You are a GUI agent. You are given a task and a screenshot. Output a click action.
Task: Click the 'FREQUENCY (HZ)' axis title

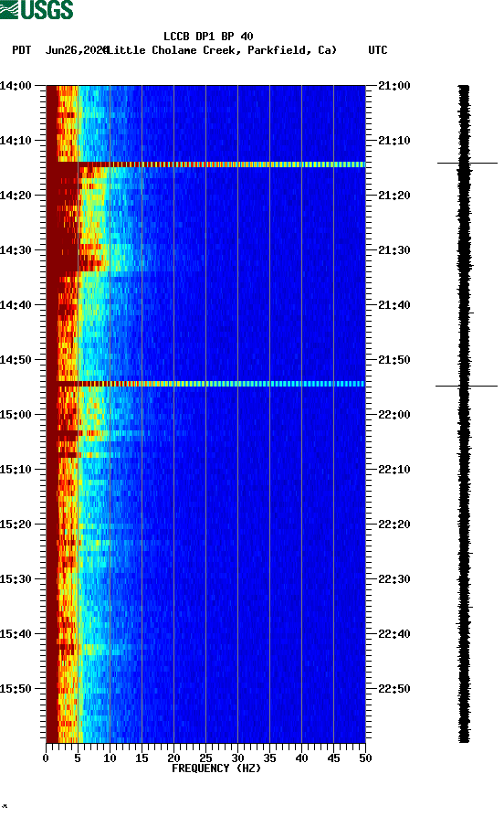coord(216,768)
